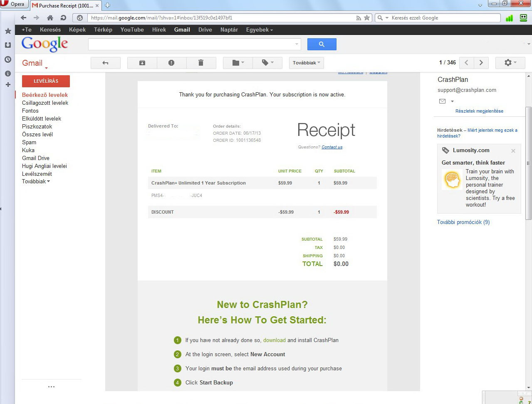The height and width of the screenshot is (404, 532).
Task: Click the green face extension icon
Action: [x=523, y=18]
